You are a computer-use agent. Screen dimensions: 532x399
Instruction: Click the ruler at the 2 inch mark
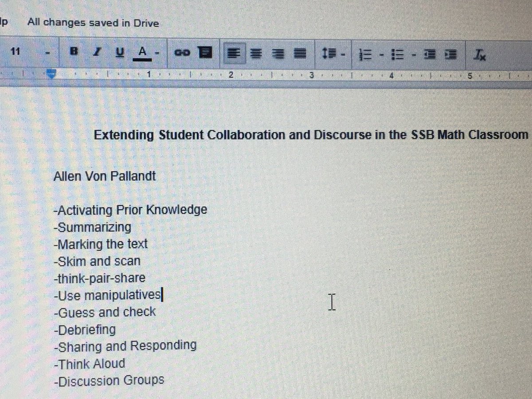(231, 75)
